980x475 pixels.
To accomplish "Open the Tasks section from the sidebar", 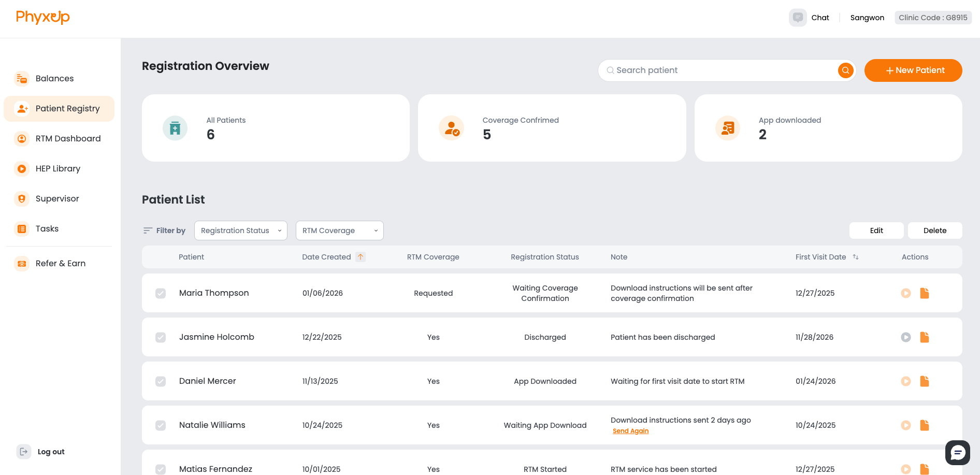I will click(x=47, y=228).
